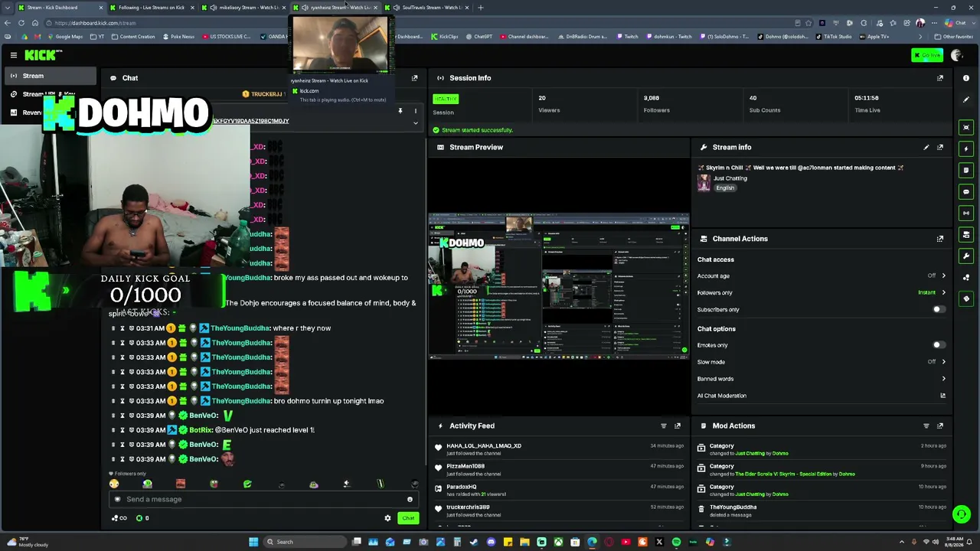Click the stream preview thumbnail
This screenshot has width=980, height=551.
coord(558,286)
